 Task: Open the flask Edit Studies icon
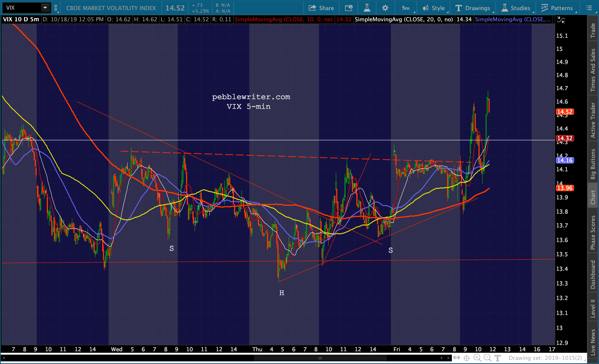coord(367,8)
